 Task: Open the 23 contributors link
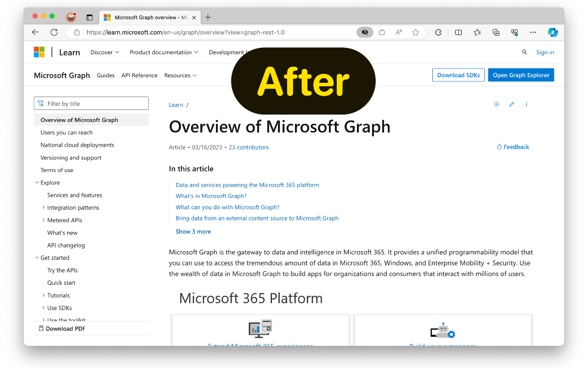(x=249, y=147)
